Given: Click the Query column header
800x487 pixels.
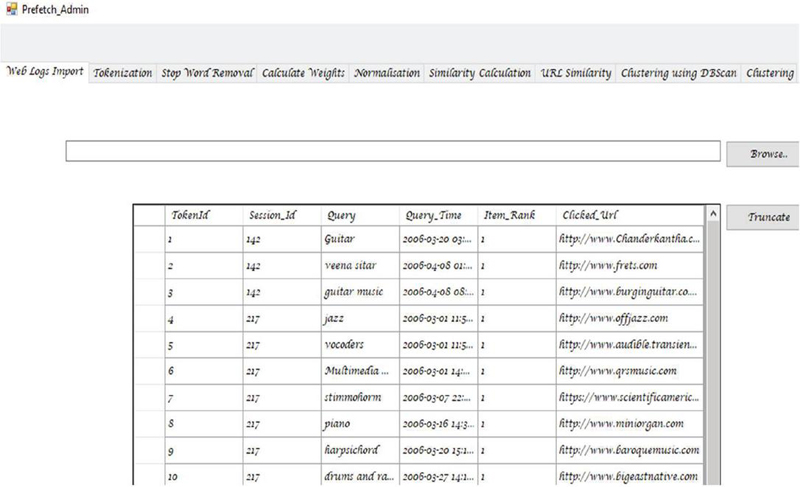Looking at the screenshot, I should (361, 215).
